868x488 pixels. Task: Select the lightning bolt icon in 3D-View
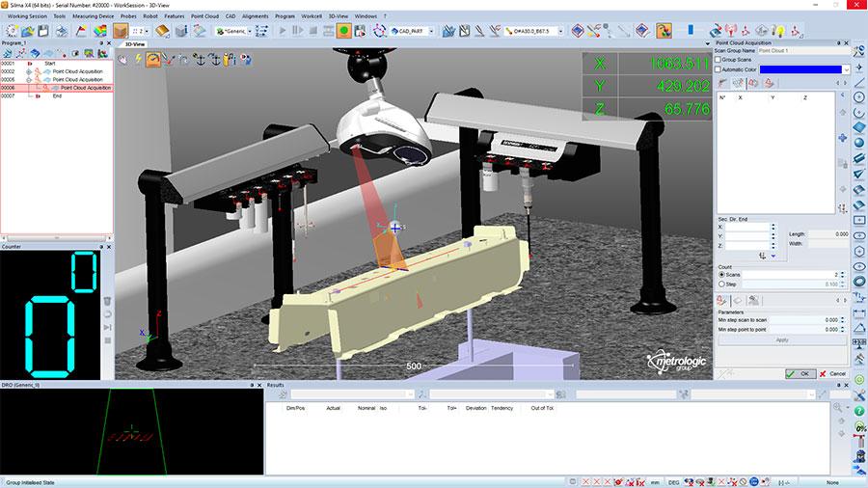(138, 59)
